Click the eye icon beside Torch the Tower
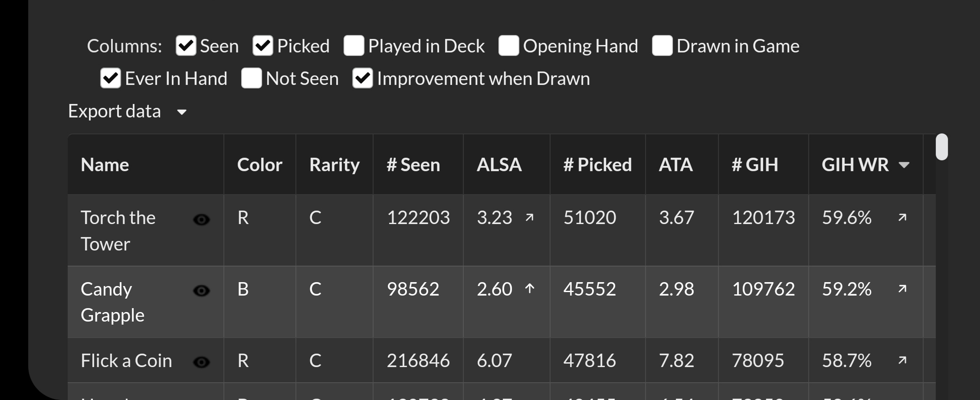The image size is (980, 400). [201, 220]
